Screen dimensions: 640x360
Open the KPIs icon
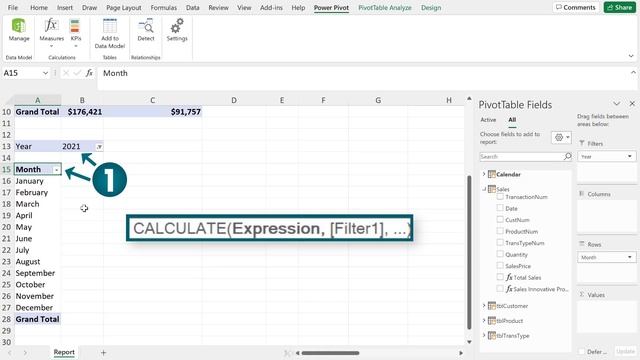(75, 26)
